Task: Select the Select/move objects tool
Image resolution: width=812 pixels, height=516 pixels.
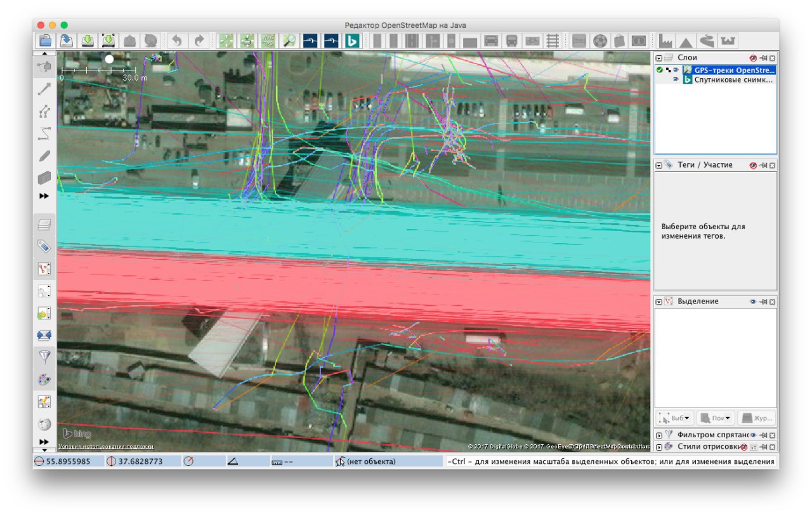Action: 44,66
